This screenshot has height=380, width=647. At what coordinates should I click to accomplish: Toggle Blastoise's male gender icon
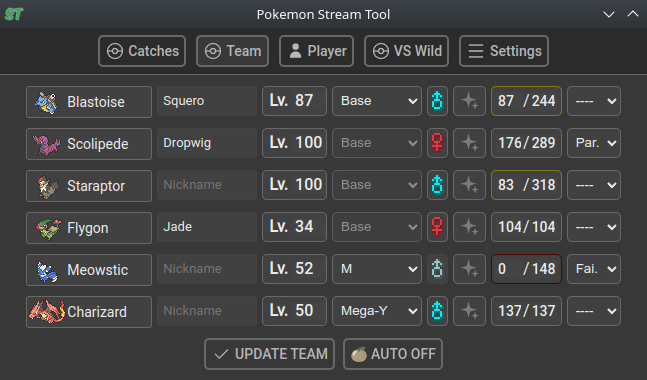[x=437, y=101]
